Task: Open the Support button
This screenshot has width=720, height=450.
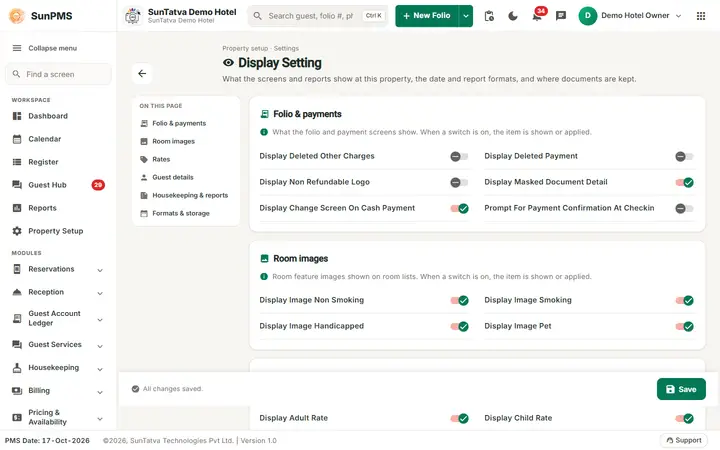Action: click(x=684, y=440)
